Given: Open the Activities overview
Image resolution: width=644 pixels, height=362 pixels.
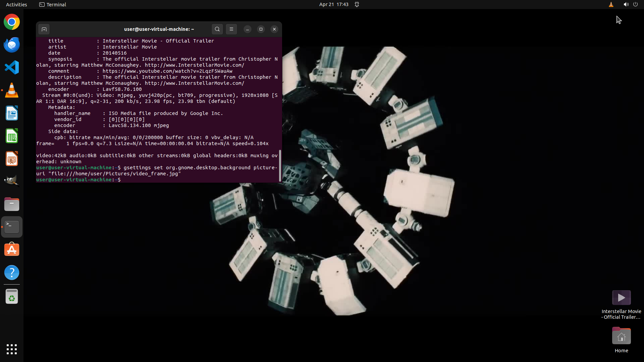Looking at the screenshot, I should click(16, 4).
